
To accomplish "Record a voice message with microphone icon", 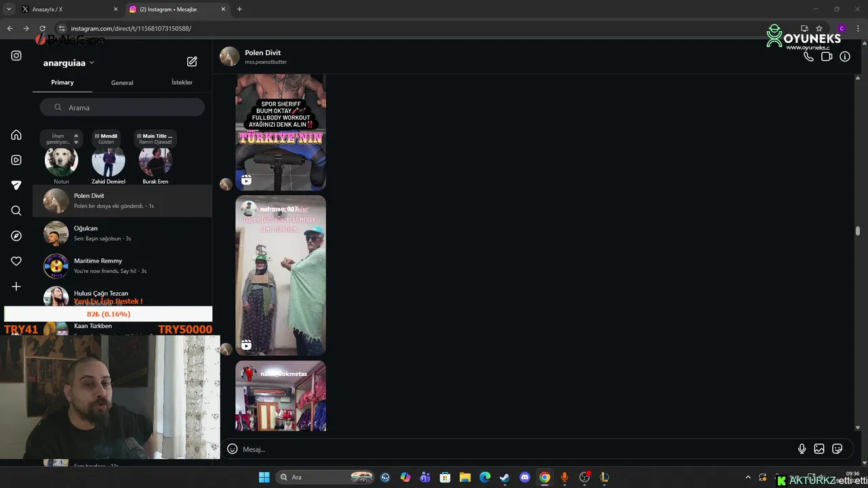I will coord(802,449).
